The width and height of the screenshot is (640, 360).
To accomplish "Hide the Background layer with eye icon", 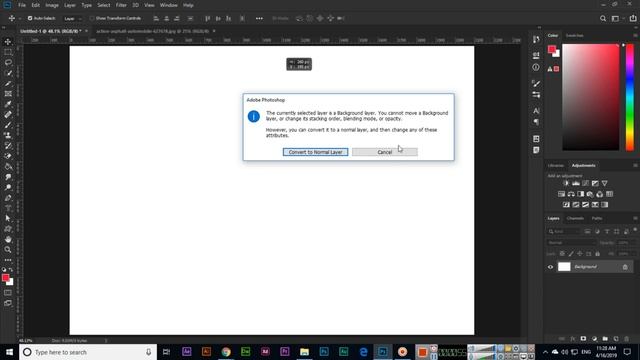I will click(x=550, y=267).
